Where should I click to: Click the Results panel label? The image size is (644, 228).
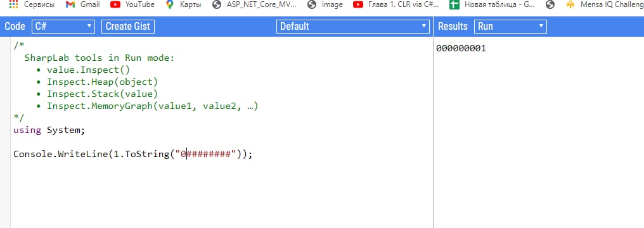click(453, 26)
